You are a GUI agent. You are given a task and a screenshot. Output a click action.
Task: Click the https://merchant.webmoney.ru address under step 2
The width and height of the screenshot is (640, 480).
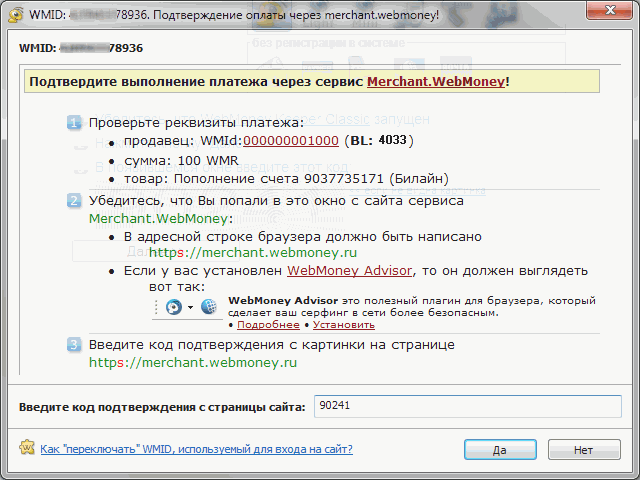click(253, 253)
